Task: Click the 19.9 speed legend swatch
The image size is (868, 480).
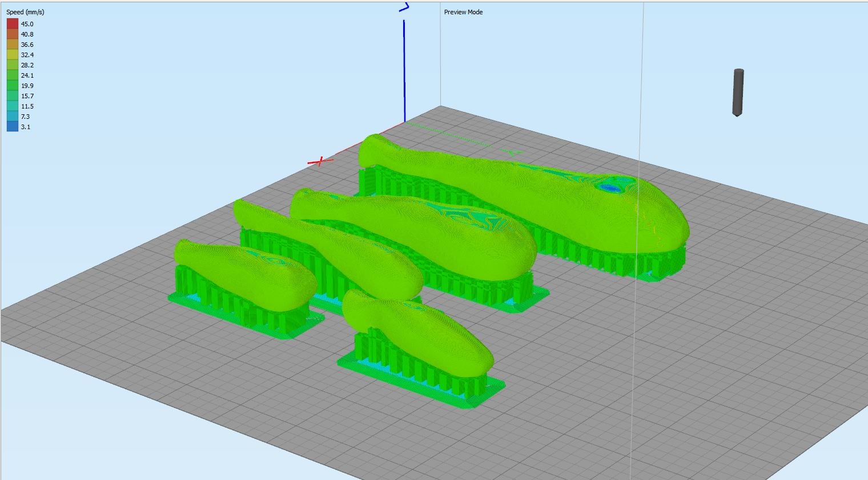Action: (x=13, y=86)
